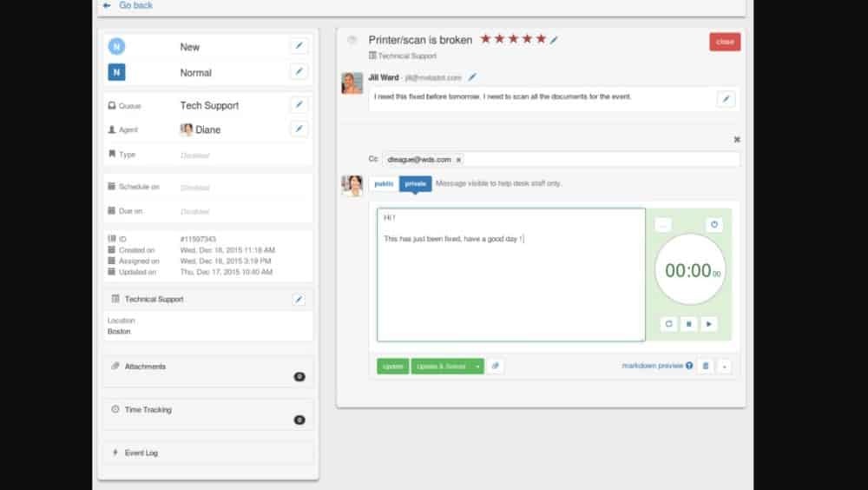Edit the Diane agent assignment
868x490 pixels.
coord(299,129)
